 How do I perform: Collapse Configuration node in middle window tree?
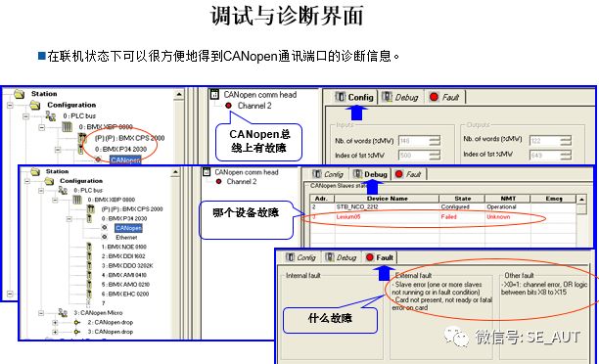click(27, 181)
